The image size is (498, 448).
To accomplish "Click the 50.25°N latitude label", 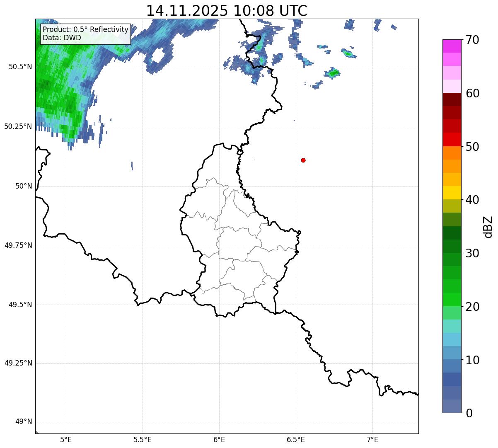I will tap(18, 127).
